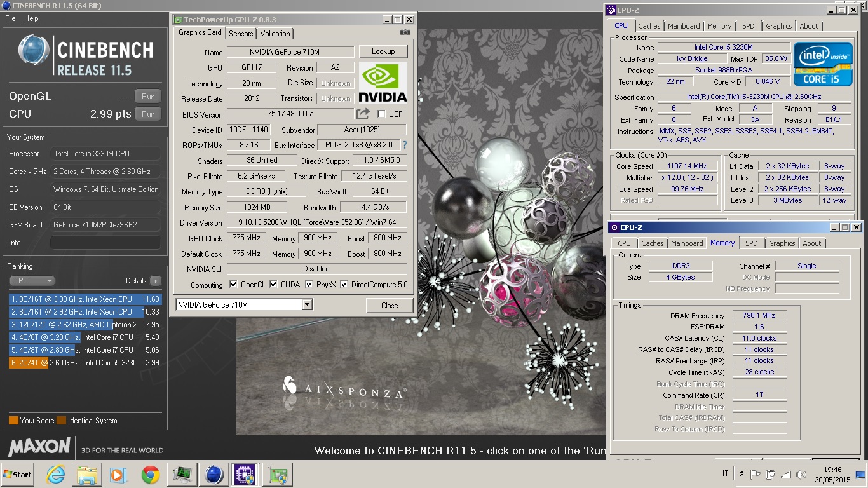Click the 1197.14 MHz Core Speed value
Viewport: 868px width, 488px height.
[x=687, y=166]
